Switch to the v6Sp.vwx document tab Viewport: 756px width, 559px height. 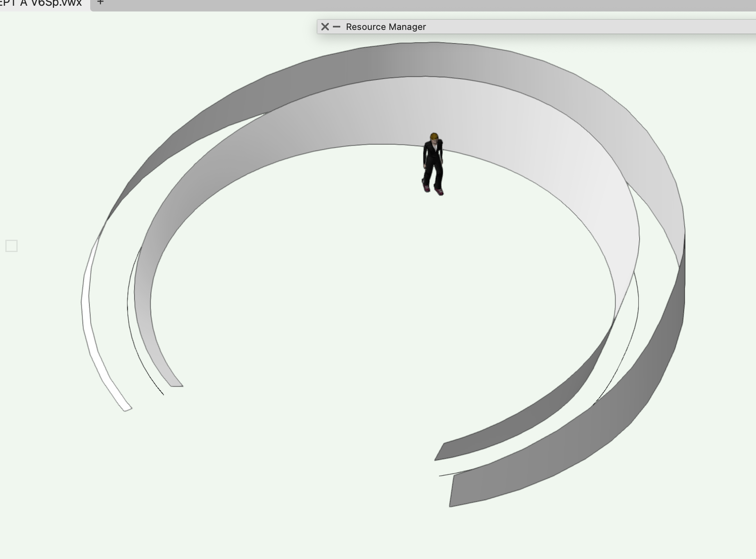click(41, 3)
